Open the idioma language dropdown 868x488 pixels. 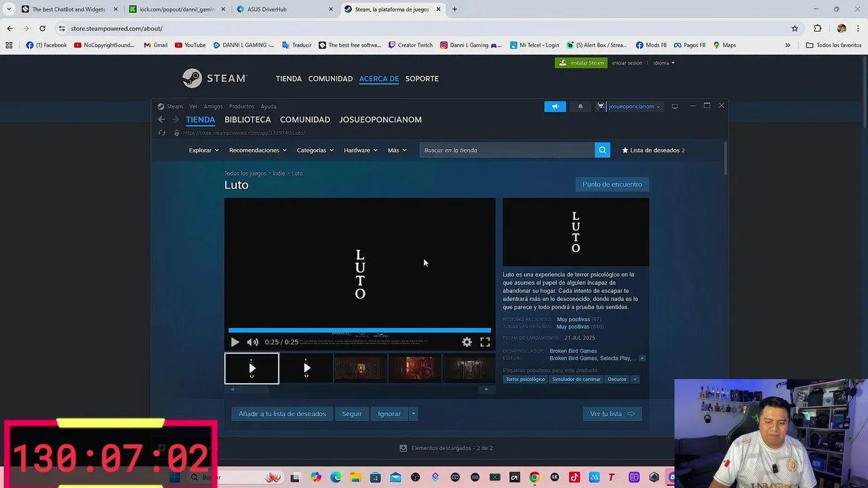pos(664,63)
